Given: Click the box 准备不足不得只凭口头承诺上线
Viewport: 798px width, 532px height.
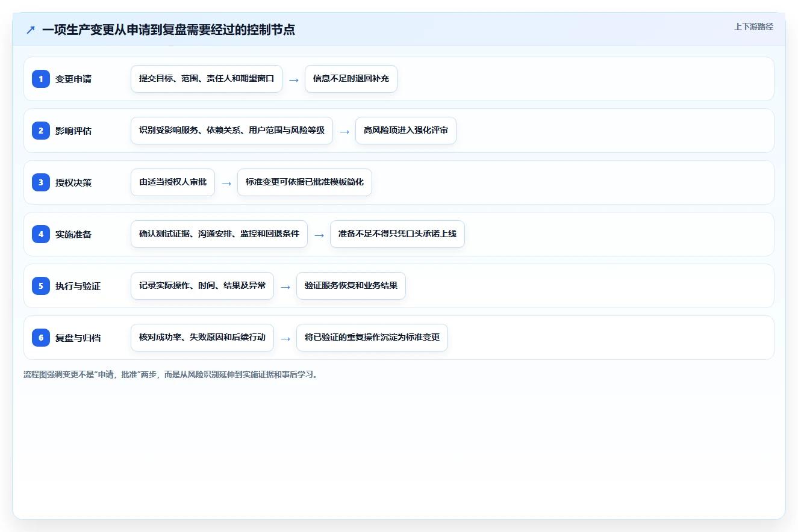Looking at the screenshot, I should (x=397, y=234).
